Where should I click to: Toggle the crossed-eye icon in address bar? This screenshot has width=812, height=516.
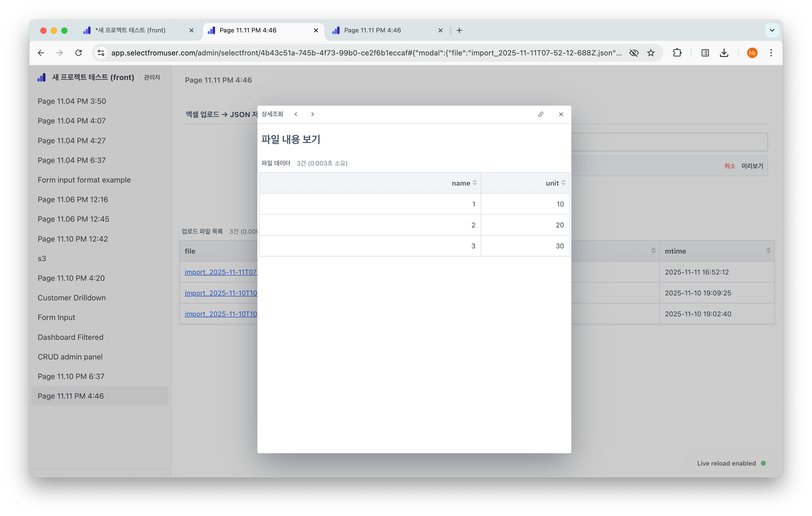pyautogui.click(x=634, y=53)
